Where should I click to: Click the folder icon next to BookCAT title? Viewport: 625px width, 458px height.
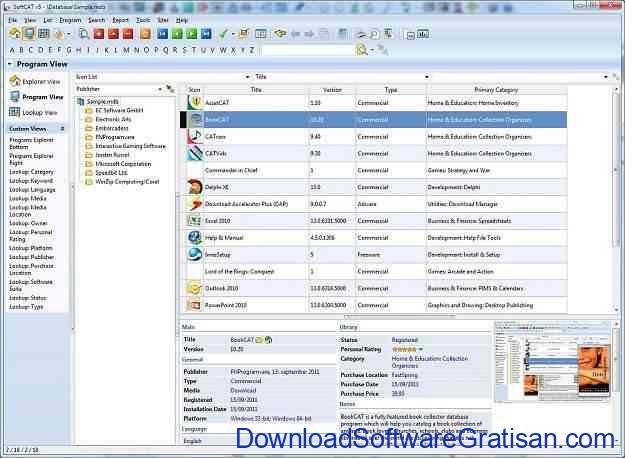259,340
